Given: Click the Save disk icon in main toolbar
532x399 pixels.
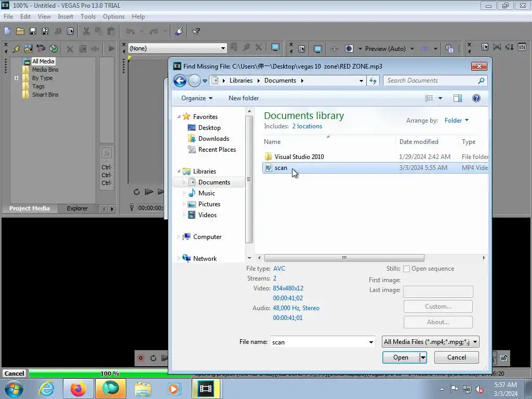Looking at the screenshot, I should point(33,31).
